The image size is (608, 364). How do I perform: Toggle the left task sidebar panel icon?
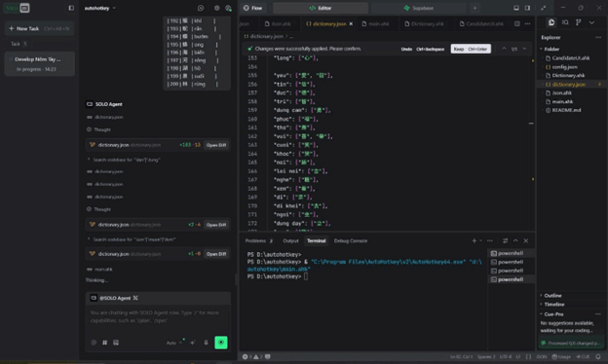71,8
